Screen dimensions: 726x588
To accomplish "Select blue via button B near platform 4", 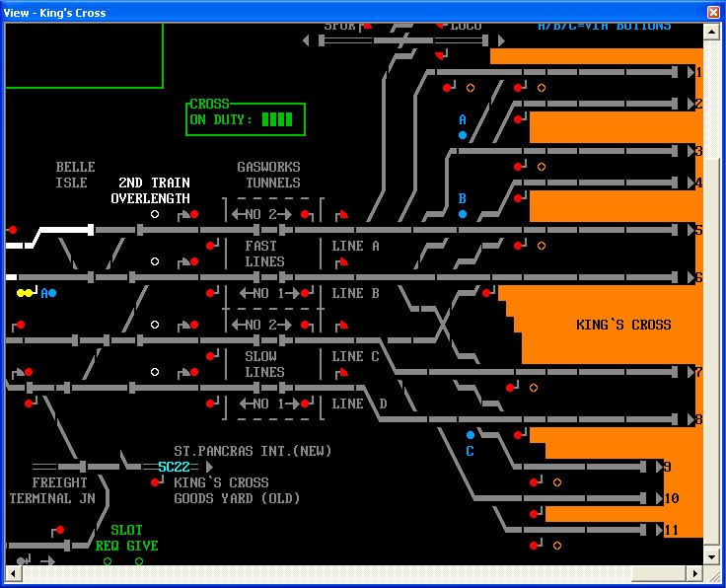I will point(462,214).
